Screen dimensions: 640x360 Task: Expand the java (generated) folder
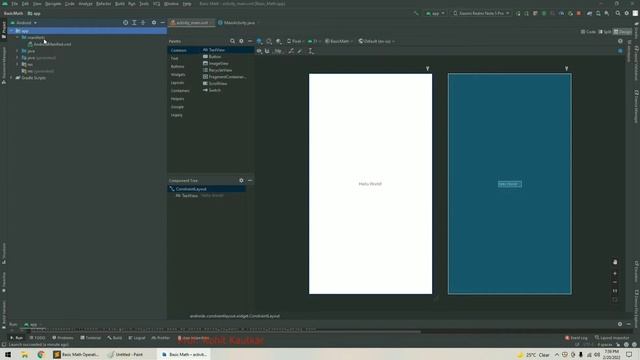click(18, 58)
